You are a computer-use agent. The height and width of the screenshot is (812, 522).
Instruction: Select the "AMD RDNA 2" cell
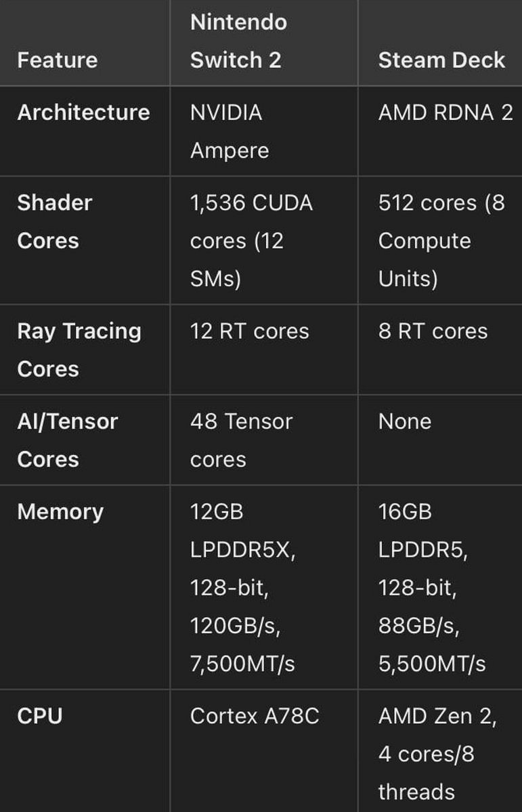[445, 112]
